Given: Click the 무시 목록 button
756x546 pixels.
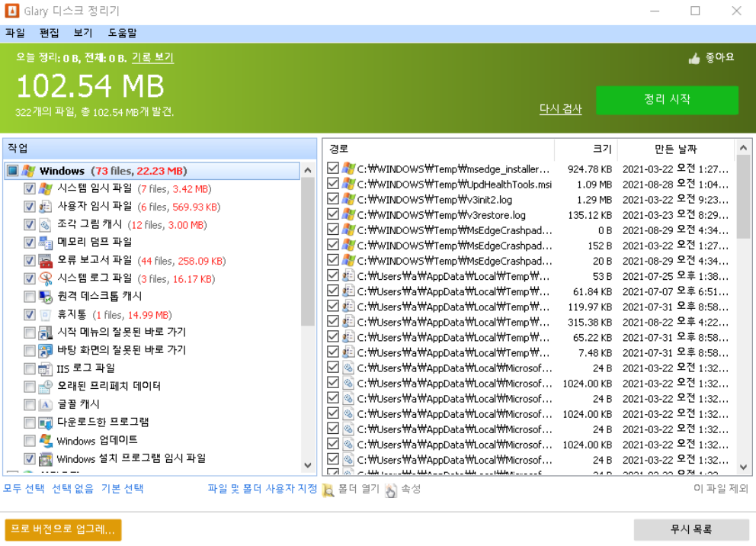Looking at the screenshot, I should pyautogui.click(x=691, y=529).
